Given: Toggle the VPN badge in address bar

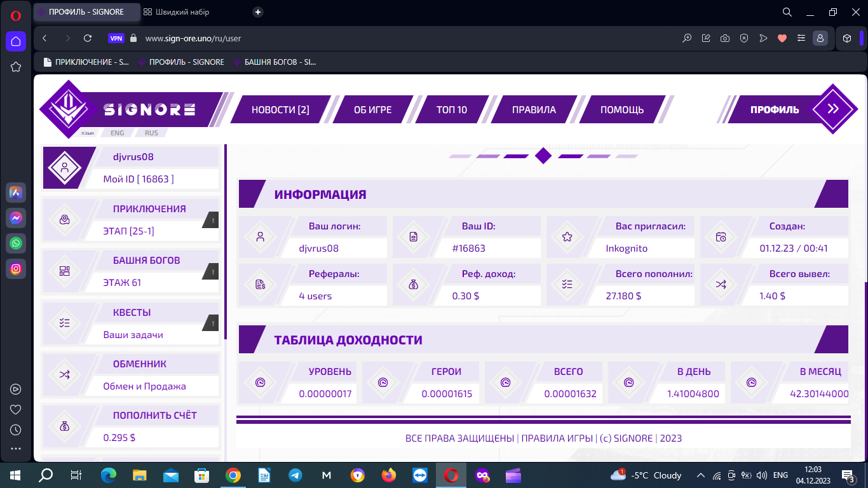Looking at the screenshot, I should point(116,38).
